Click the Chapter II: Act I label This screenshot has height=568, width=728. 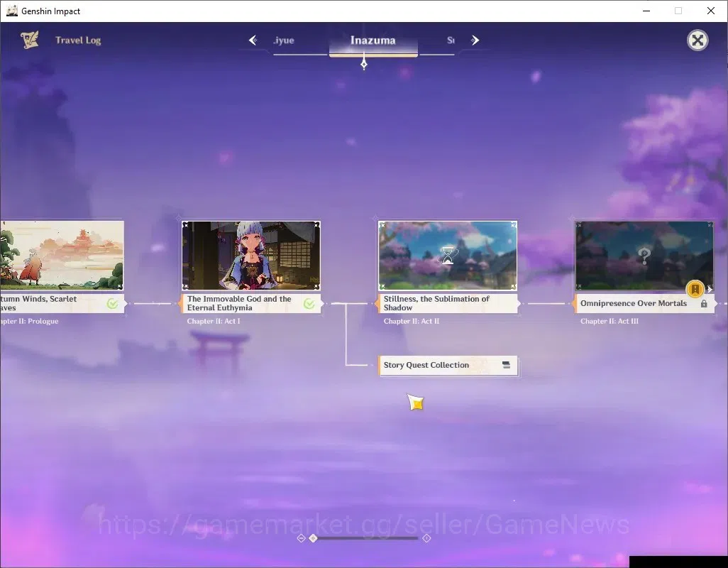click(214, 321)
